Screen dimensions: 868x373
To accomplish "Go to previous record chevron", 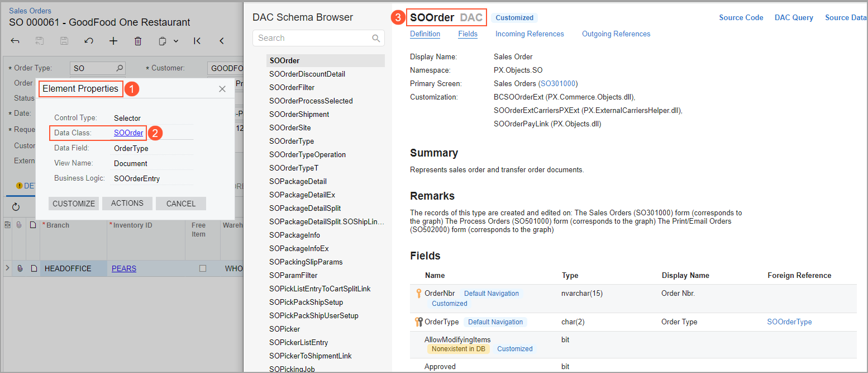I will pos(222,41).
